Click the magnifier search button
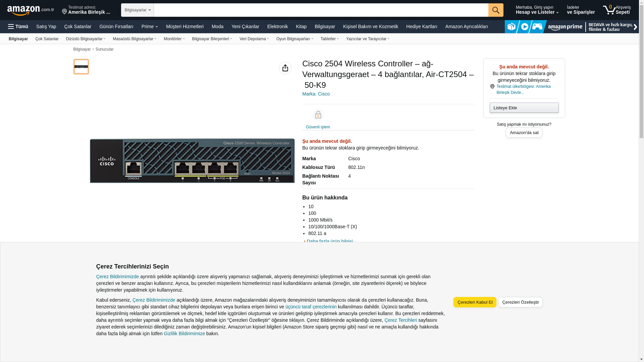644x362 pixels. click(x=495, y=10)
